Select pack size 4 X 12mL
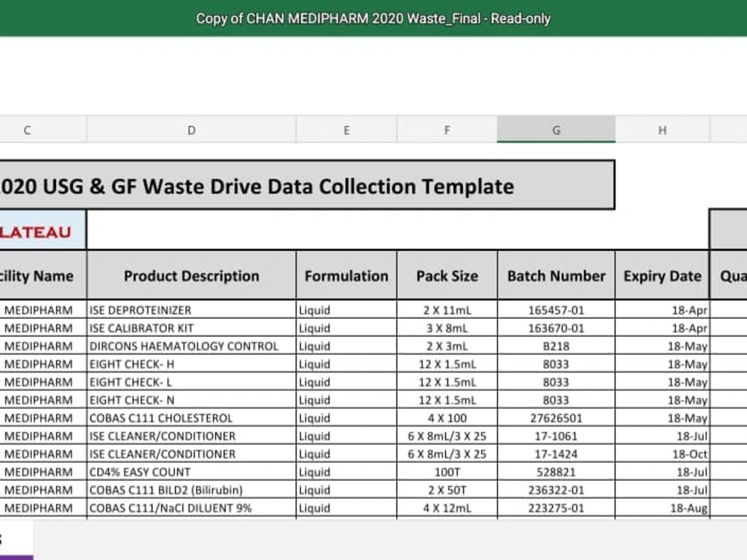The image size is (747, 560). [447, 508]
